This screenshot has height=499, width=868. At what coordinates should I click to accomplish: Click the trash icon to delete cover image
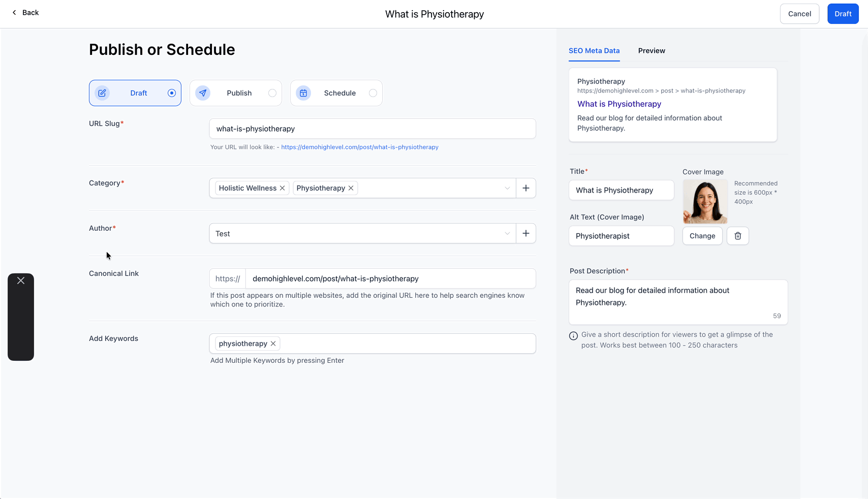click(737, 236)
